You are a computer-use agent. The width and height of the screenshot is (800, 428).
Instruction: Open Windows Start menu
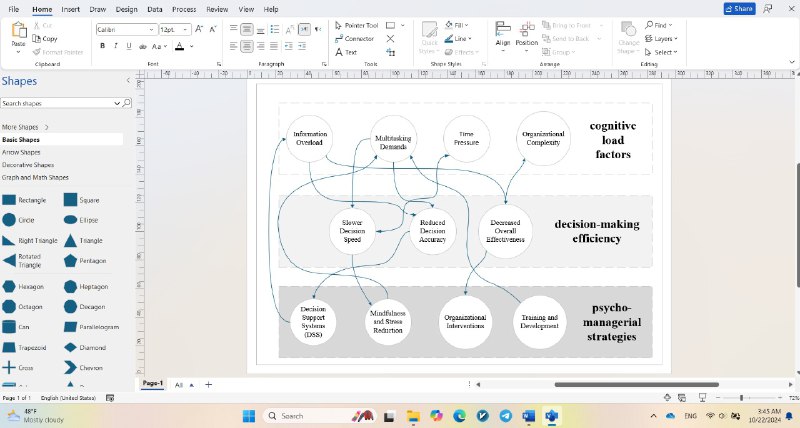coord(248,416)
